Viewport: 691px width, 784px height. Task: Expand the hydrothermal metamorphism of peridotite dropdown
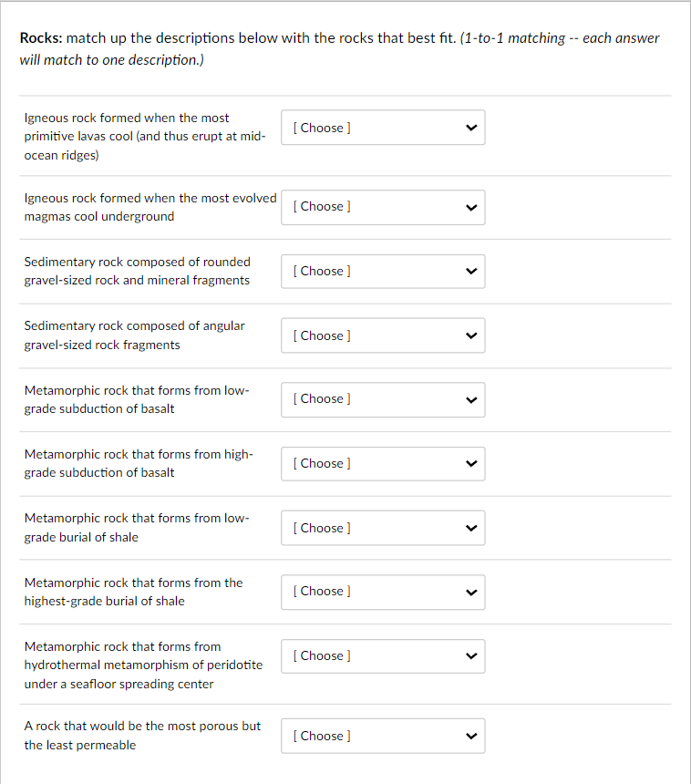click(x=383, y=655)
